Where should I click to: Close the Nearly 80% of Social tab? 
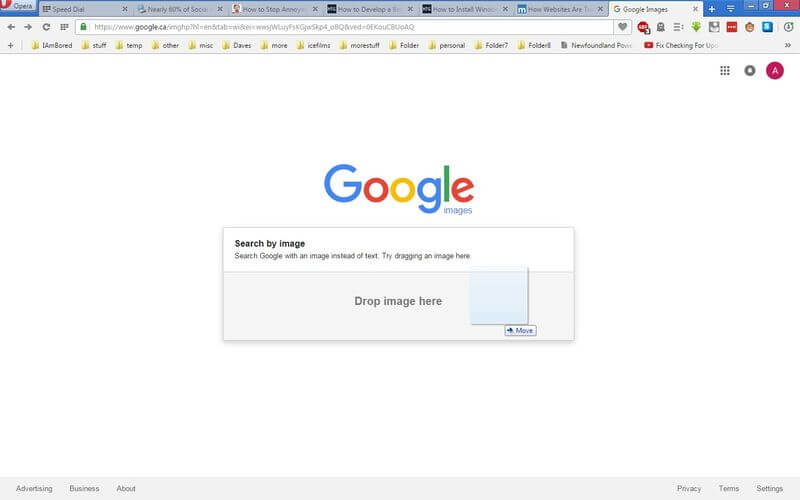pos(220,9)
